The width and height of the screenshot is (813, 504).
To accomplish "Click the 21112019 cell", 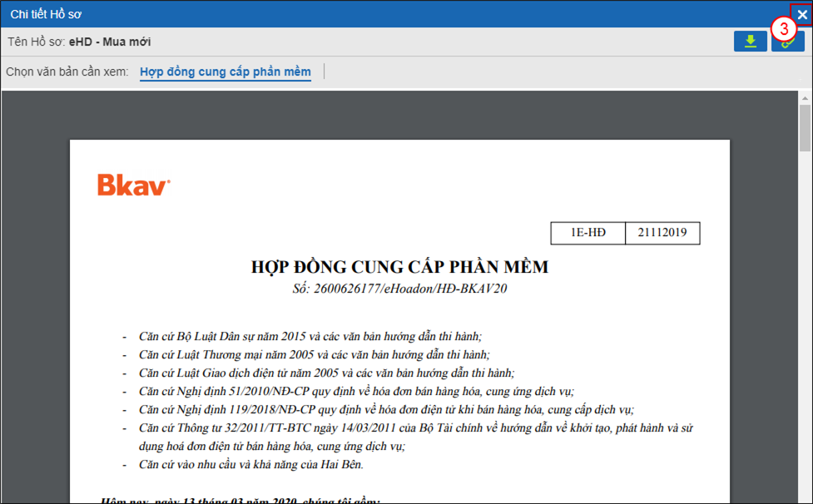I will pos(662,233).
